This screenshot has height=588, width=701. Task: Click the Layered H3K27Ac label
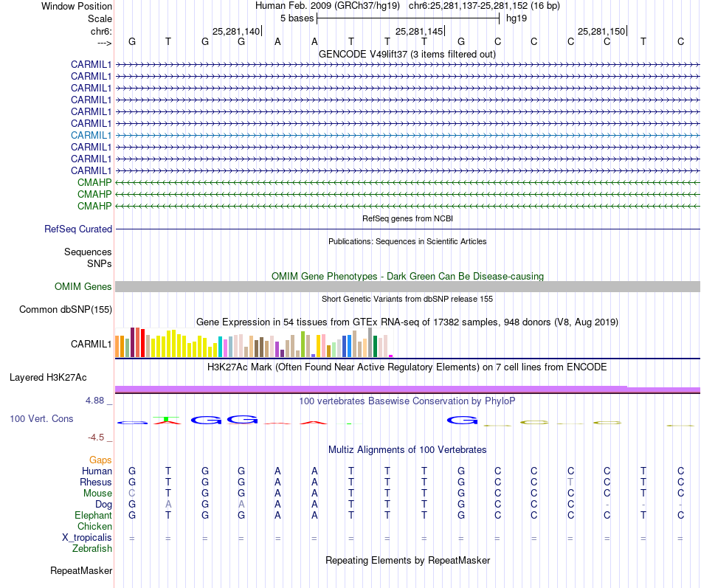click(x=48, y=378)
